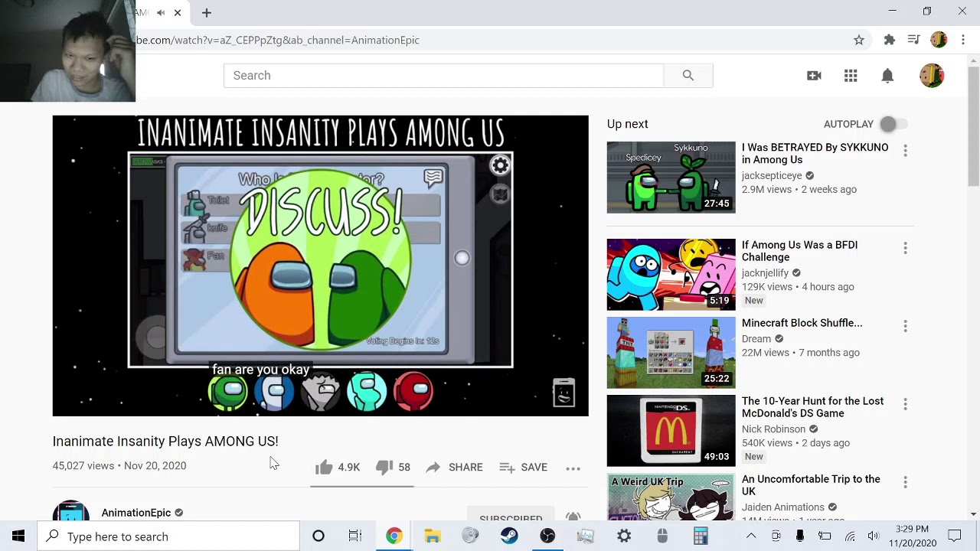Open the Windows Start menu
Image resolution: width=980 pixels, height=551 pixels.
click(x=18, y=536)
